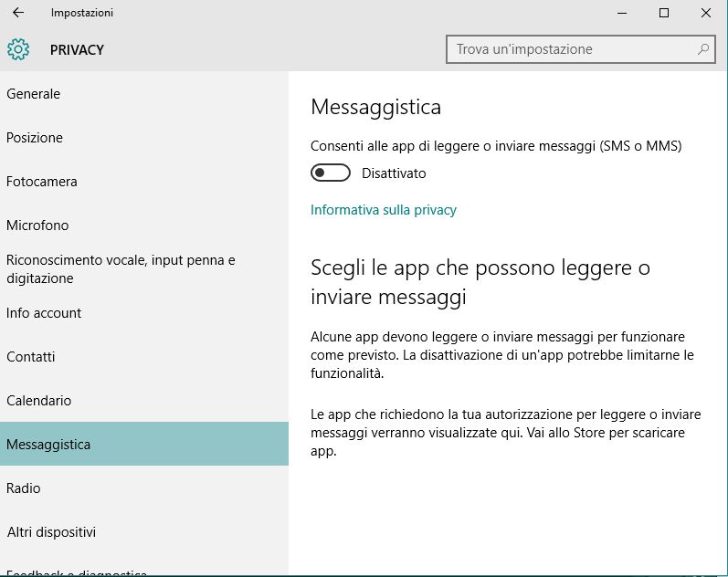Type in the Trova un'impostazione search box
Image resolution: width=728 pixels, height=577 pixels.
pyautogui.click(x=571, y=49)
